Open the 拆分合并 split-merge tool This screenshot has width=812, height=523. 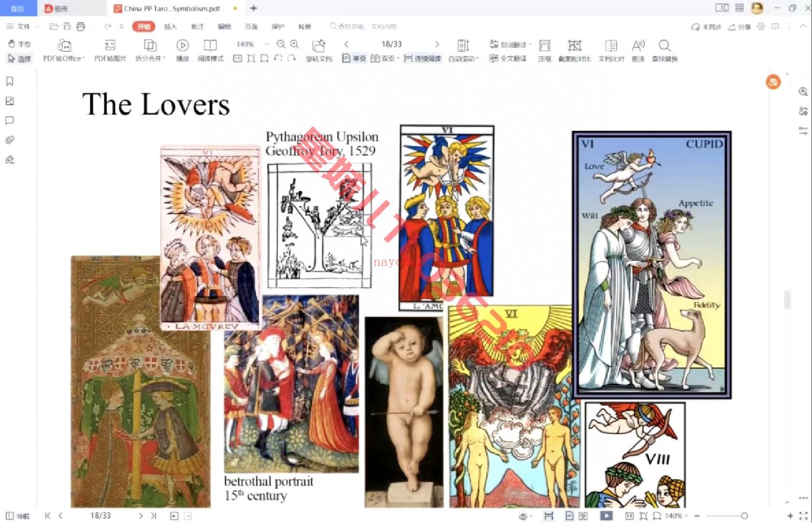pyautogui.click(x=150, y=51)
